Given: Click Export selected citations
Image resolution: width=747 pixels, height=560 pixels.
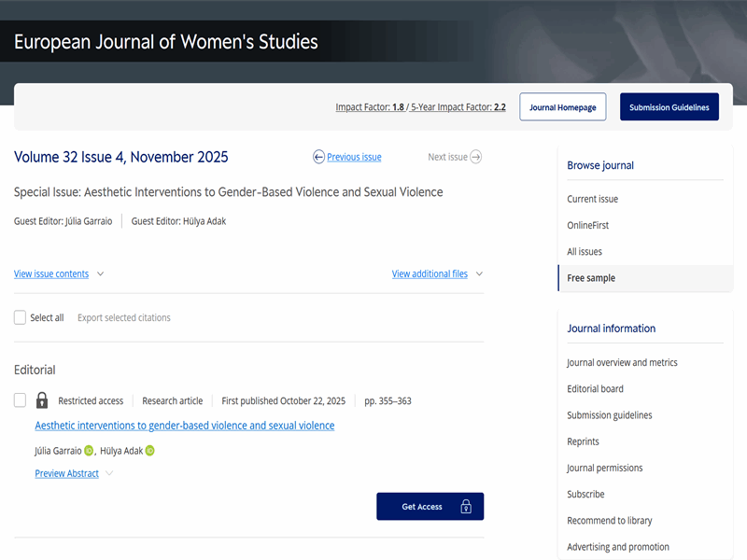Looking at the screenshot, I should 123,317.
